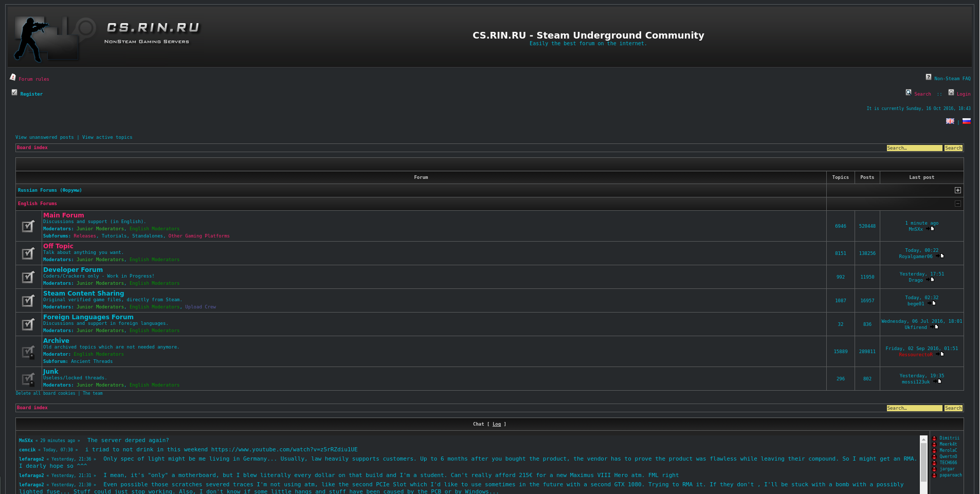Click the CS.RIN.RU site logo
The image size is (980, 494).
(108, 39)
